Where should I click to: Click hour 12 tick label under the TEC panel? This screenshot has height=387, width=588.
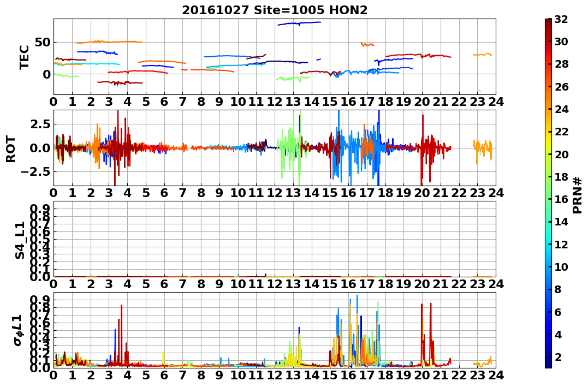pyautogui.click(x=275, y=102)
